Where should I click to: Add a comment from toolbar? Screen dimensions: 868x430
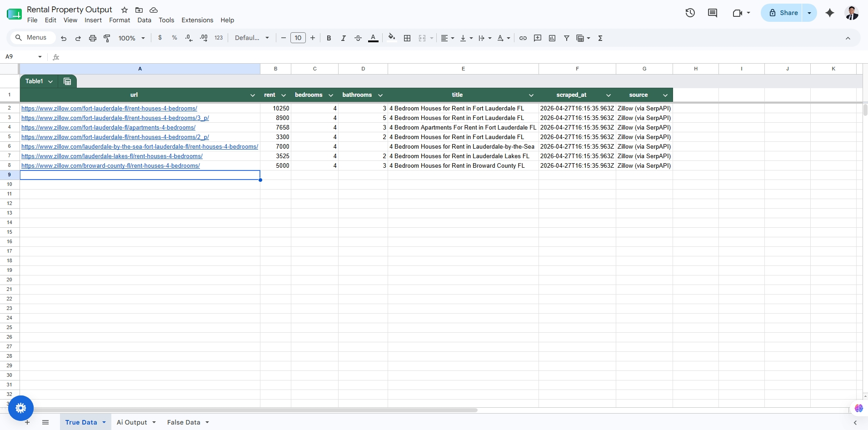[538, 38]
